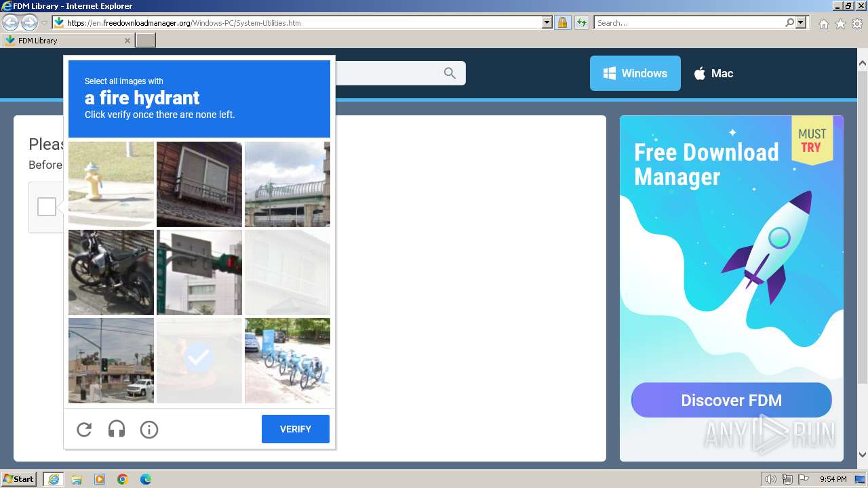Click the page scrollbar down arrow
The height and width of the screenshot is (488, 868).
[863, 455]
